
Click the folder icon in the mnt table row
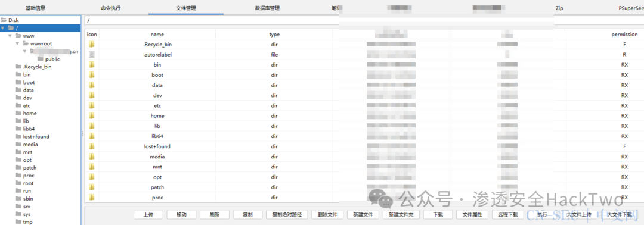pyautogui.click(x=92, y=167)
